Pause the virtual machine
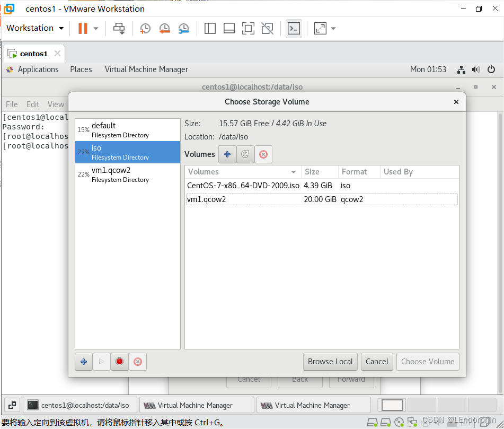This screenshot has width=504, height=429. 83,28
